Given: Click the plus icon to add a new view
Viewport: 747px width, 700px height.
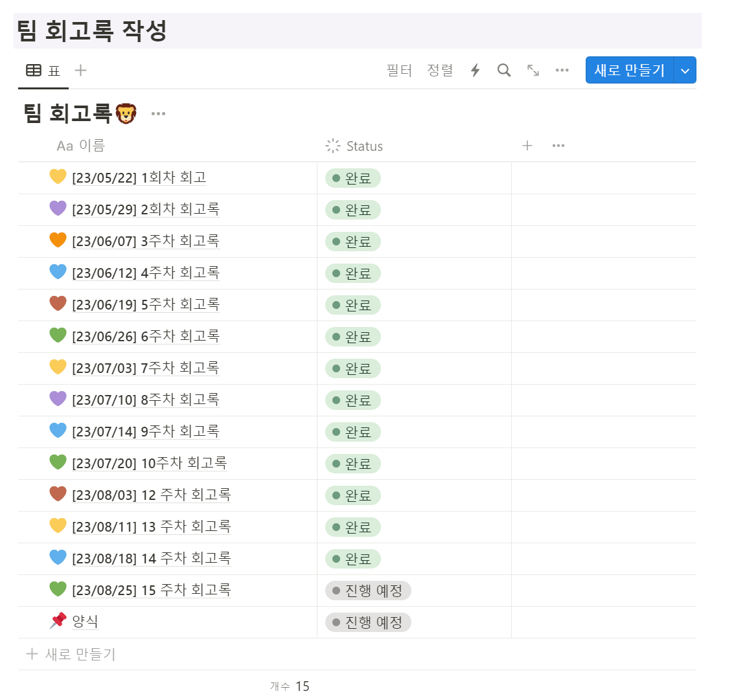Looking at the screenshot, I should coord(80,70).
